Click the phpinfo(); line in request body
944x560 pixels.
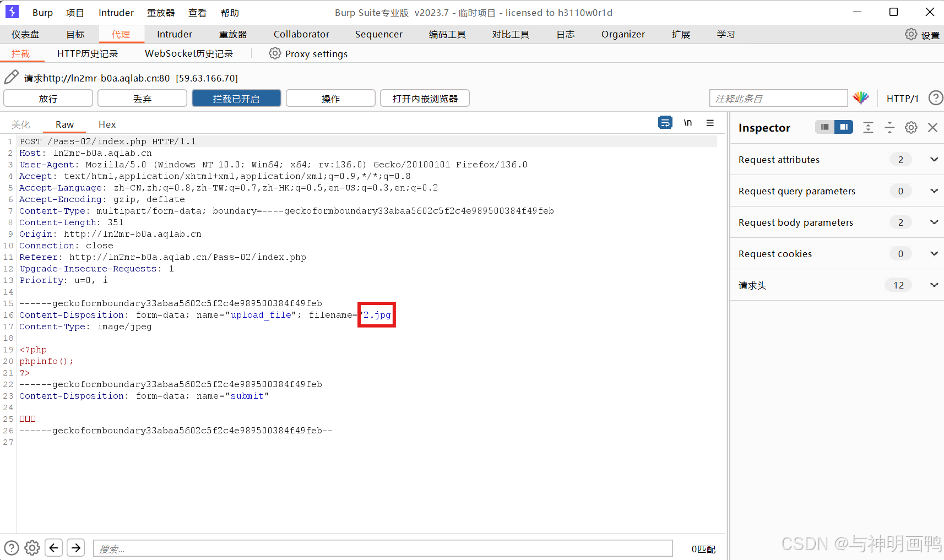coord(46,361)
